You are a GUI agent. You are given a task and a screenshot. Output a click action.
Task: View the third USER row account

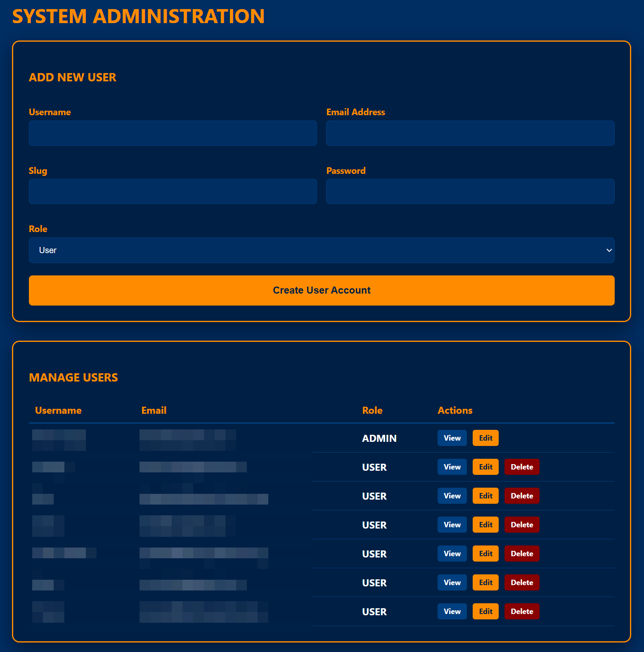click(x=452, y=525)
